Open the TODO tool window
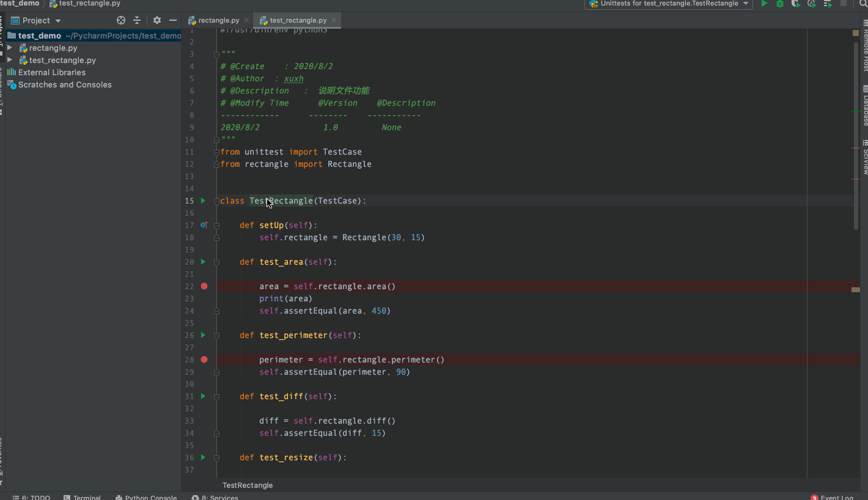868x500 pixels. pos(31,497)
